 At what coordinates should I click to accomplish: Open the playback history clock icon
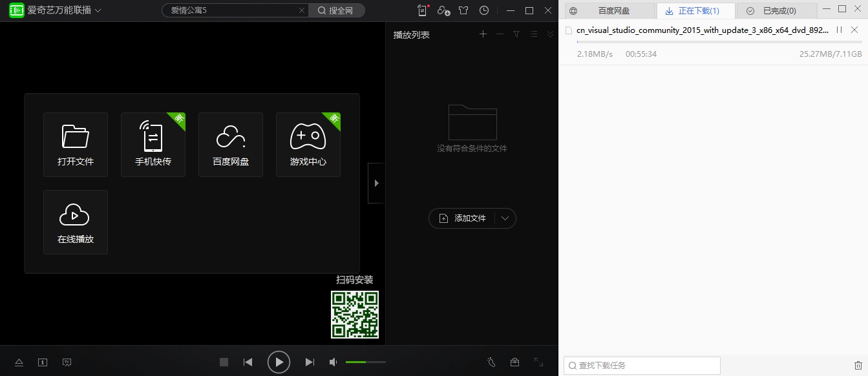pyautogui.click(x=484, y=10)
